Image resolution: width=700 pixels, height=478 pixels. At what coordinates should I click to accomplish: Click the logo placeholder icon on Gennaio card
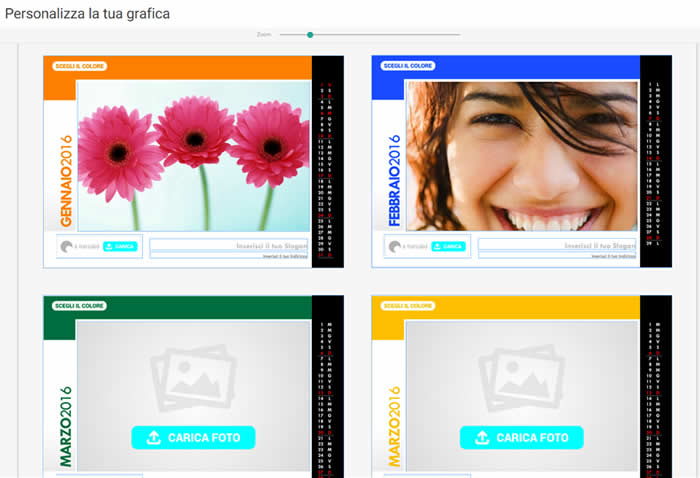click(67, 246)
